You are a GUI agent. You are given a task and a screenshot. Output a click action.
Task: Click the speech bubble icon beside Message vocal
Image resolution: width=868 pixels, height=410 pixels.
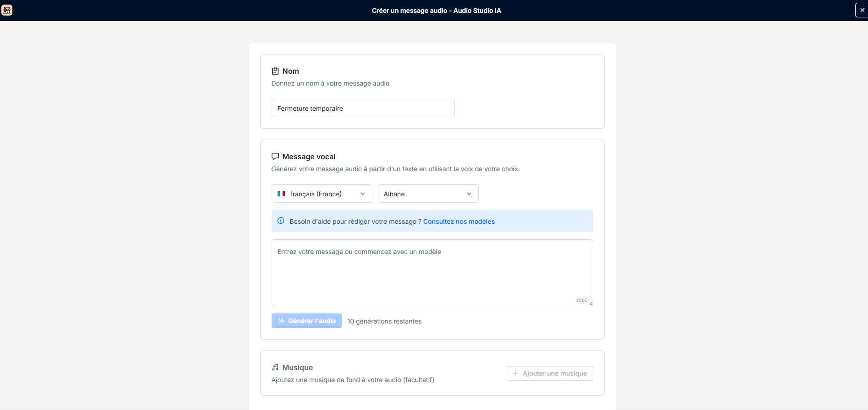[275, 156]
